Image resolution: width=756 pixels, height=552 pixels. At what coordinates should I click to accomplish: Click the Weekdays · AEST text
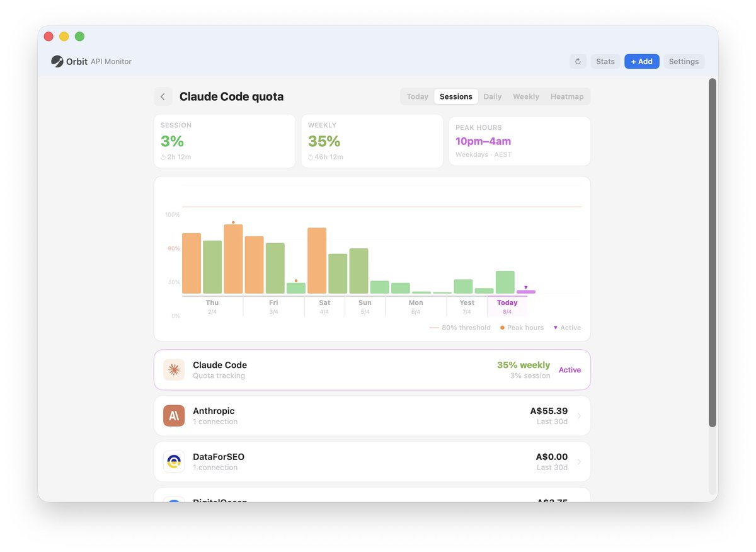[483, 154]
